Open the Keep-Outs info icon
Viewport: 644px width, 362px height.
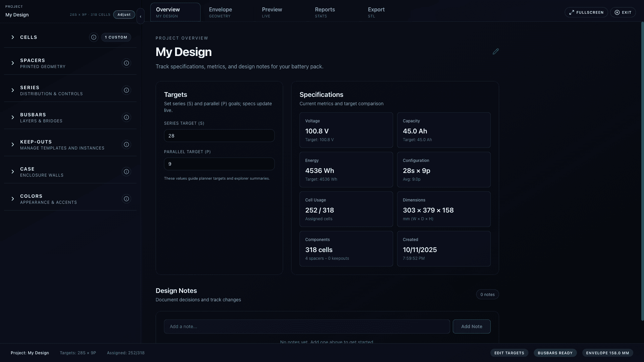tap(126, 144)
